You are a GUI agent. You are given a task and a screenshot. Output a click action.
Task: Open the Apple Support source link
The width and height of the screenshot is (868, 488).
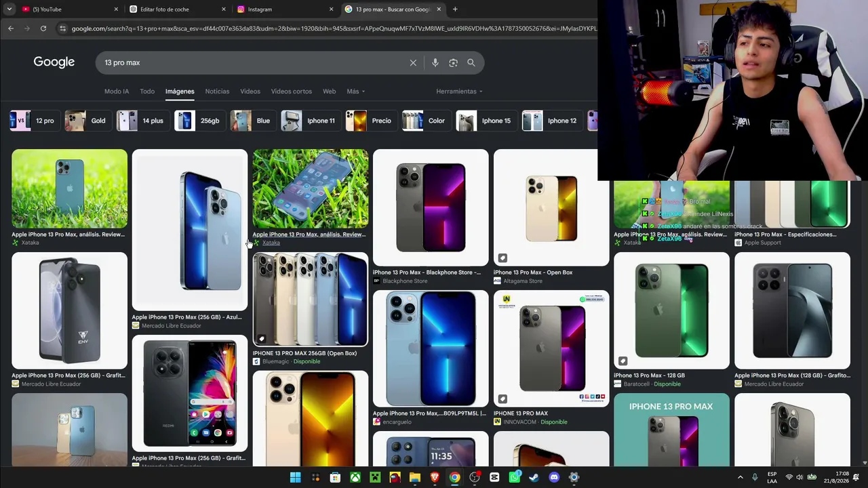(763, 243)
